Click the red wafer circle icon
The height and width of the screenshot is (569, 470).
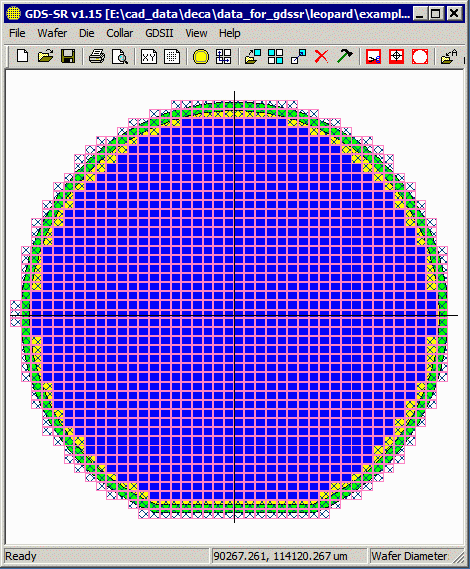(x=420, y=57)
